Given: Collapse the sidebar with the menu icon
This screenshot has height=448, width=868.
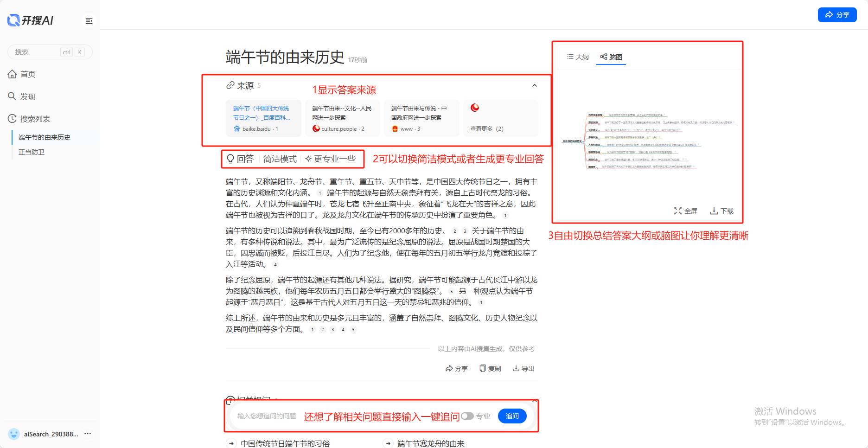Looking at the screenshot, I should (x=89, y=21).
